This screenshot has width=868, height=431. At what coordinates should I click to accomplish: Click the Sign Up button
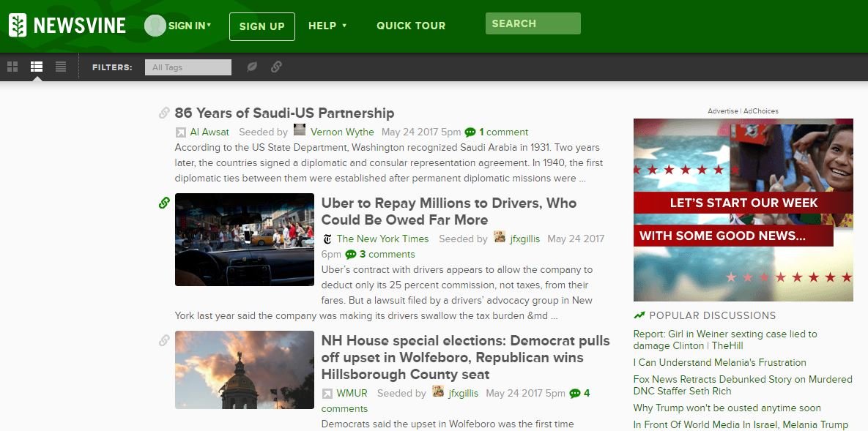coord(261,26)
